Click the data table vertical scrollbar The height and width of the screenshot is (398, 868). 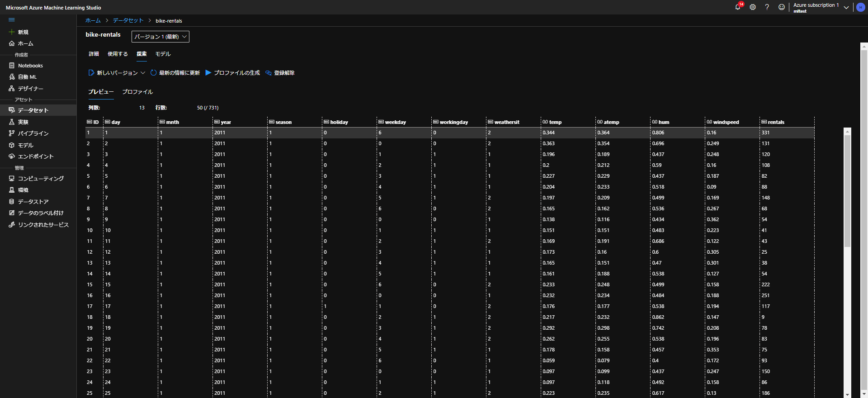point(848,190)
